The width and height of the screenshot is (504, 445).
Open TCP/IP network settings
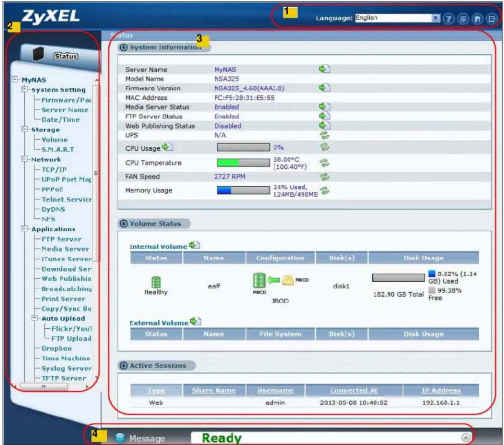click(x=54, y=170)
